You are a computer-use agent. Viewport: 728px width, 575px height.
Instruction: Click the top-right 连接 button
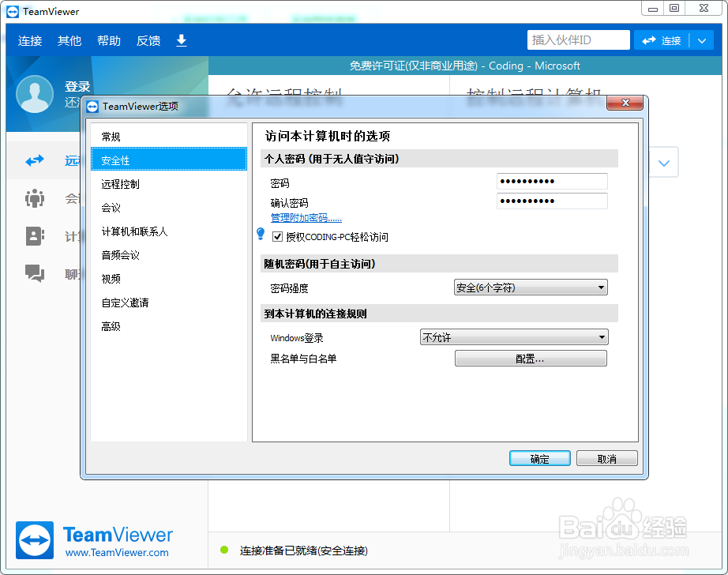(x=662, y=40)
